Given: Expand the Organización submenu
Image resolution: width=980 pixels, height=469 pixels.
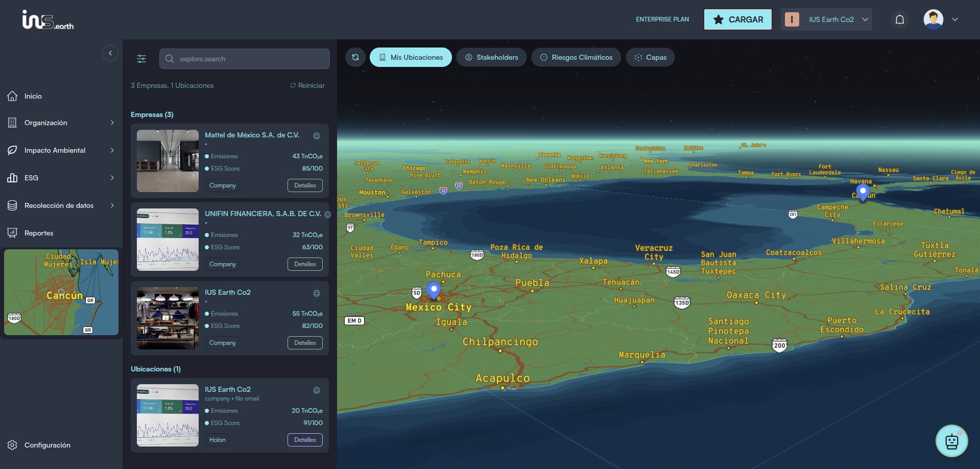Looking at the screenshot, I should pyautogui.click(x=112, y=123).
